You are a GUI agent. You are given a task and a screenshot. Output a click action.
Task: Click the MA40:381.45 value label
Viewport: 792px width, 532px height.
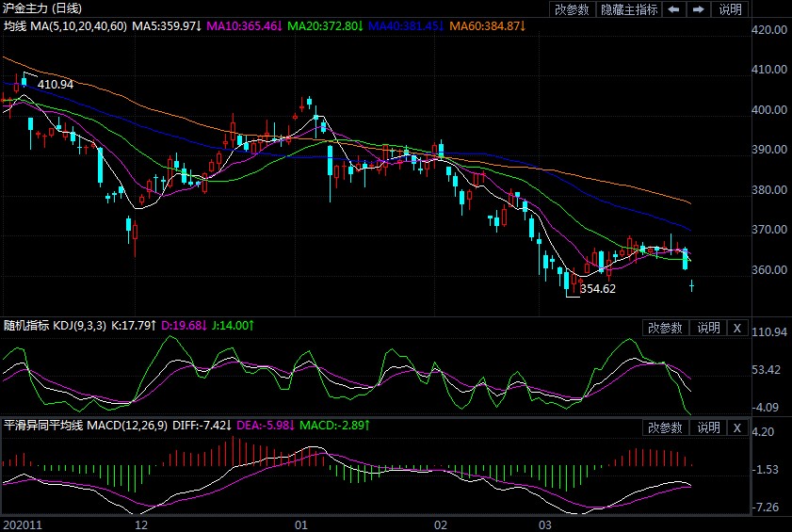pyautogui.click(x=406, y=25)
